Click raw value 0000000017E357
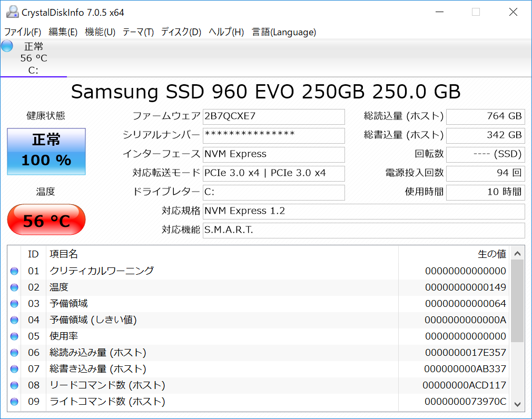This screenshot has height=419, width=532. pos(466,353)
